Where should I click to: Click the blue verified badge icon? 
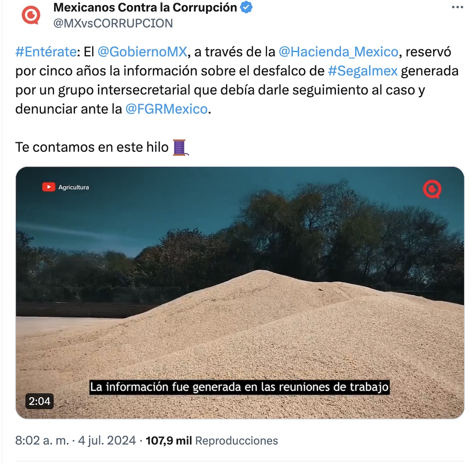[246, 7]
